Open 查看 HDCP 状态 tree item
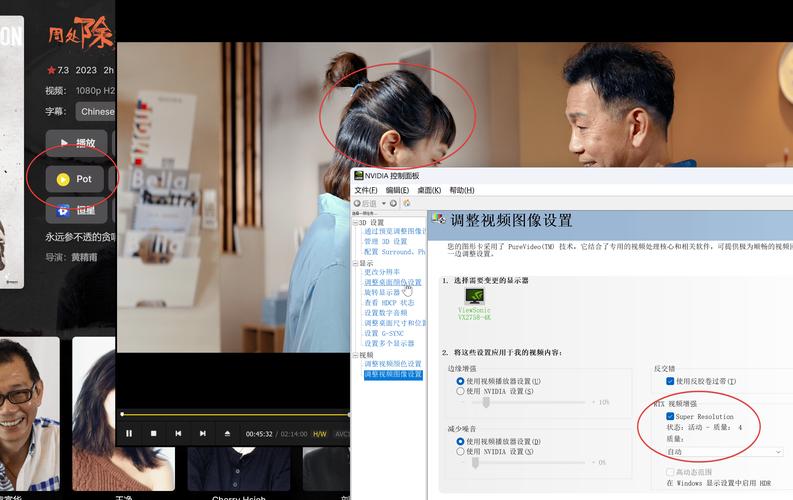Viewport: 793px width, 500px height. [x=389, y=303]
